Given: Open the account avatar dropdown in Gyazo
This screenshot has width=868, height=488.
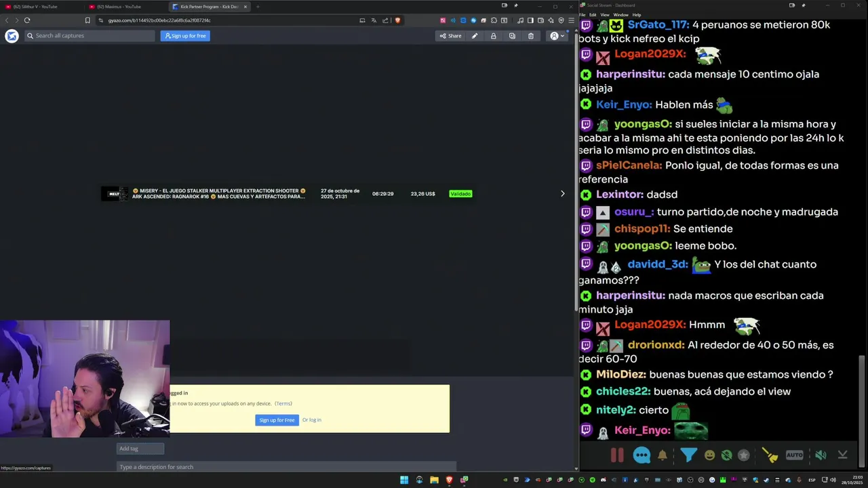Looking at the screenshot, I should 557,36.
